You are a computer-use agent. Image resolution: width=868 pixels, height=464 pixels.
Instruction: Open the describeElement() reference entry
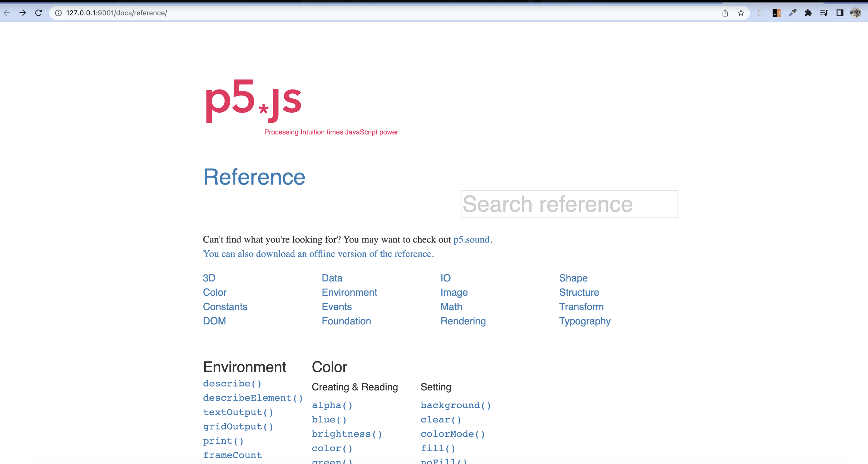click(253, 398)
